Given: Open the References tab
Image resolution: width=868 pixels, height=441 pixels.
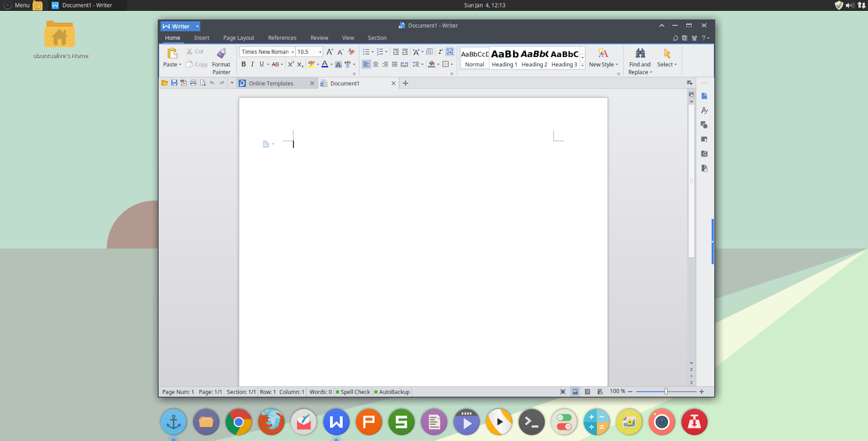Looking at the screenshot, I should (x=282, y=38).
